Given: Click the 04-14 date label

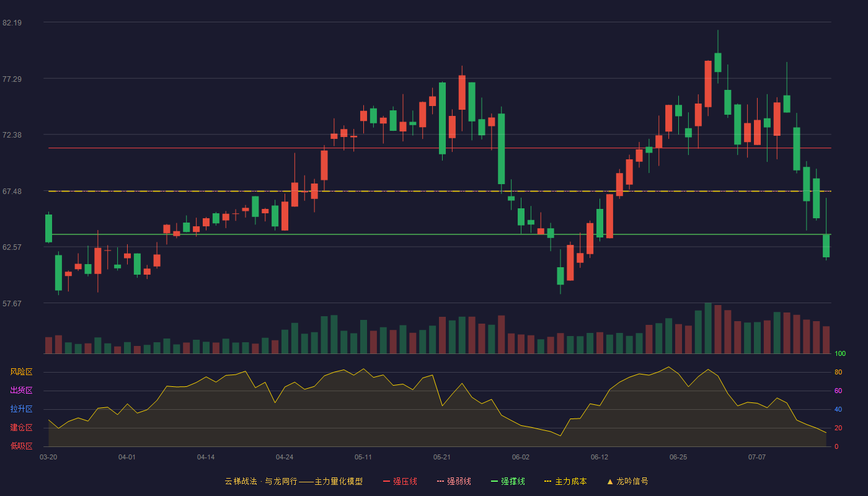Looking at the screenshot, I should [206, 457].
